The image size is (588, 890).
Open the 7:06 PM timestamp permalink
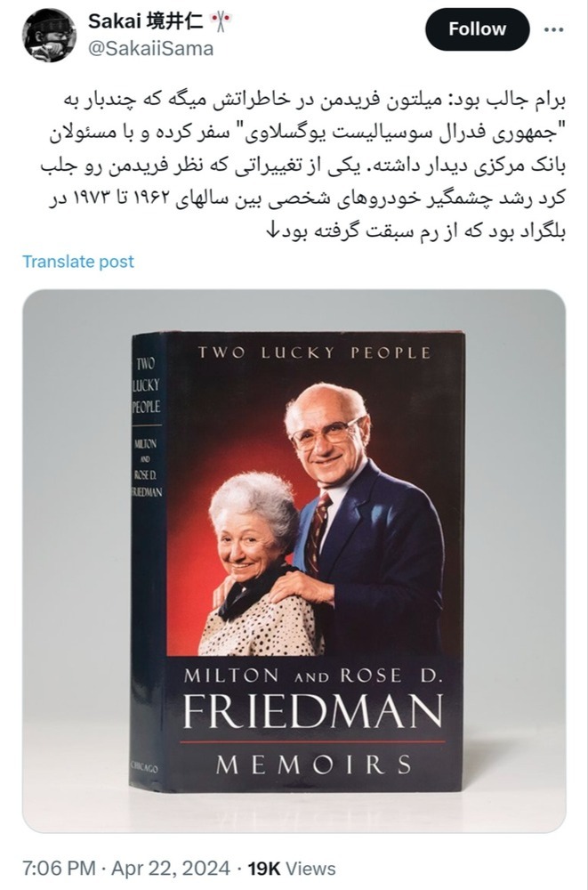point(59,869)
